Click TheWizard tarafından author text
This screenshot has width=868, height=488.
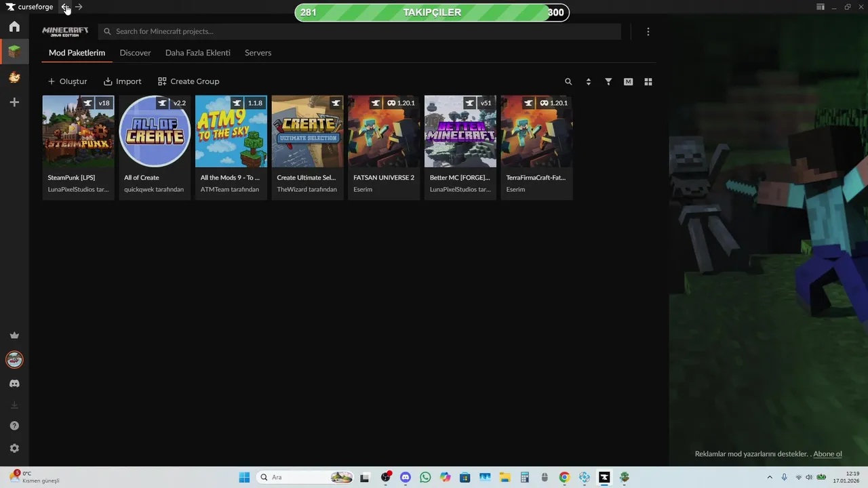tap(307, 189)
